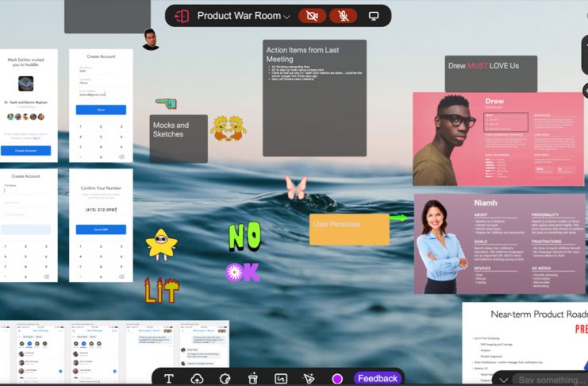Click the Near-term Product Roadmap document
Viewport: 588px width, 386px height.
point(525,342)
